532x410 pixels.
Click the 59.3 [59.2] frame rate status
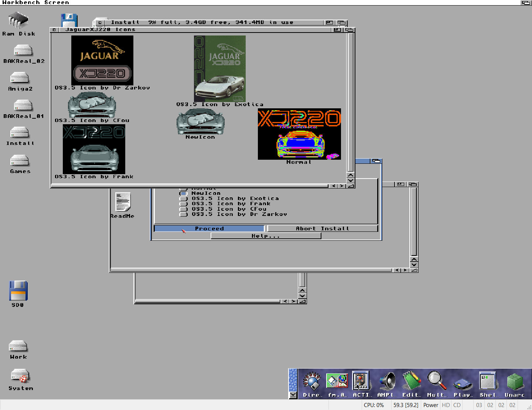406,405
